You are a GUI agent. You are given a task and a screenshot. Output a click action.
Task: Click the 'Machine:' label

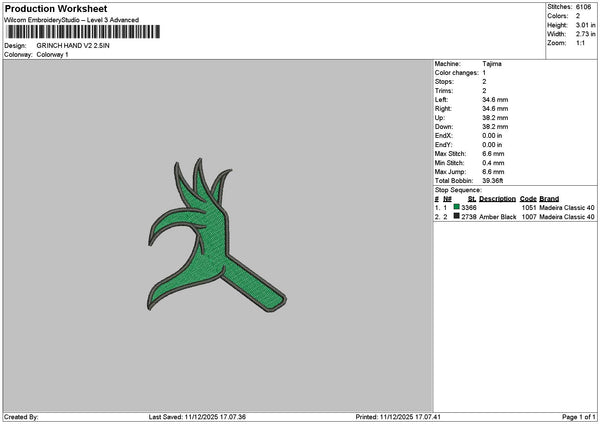pos(447,64)
